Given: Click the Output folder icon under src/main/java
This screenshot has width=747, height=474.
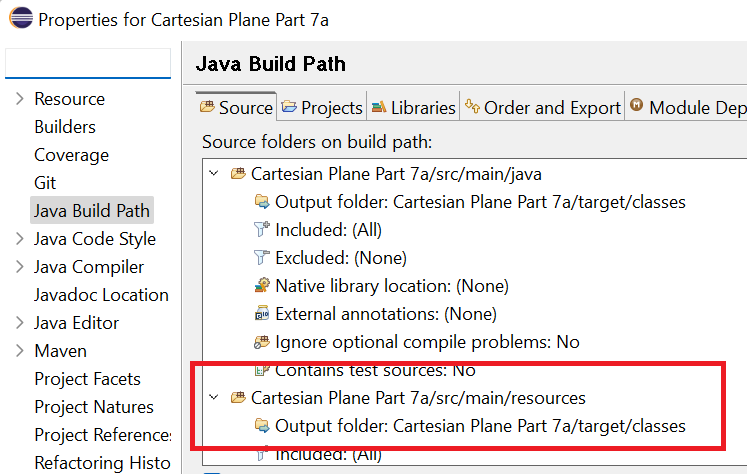Looking at the screenshot, I should 262,202.
